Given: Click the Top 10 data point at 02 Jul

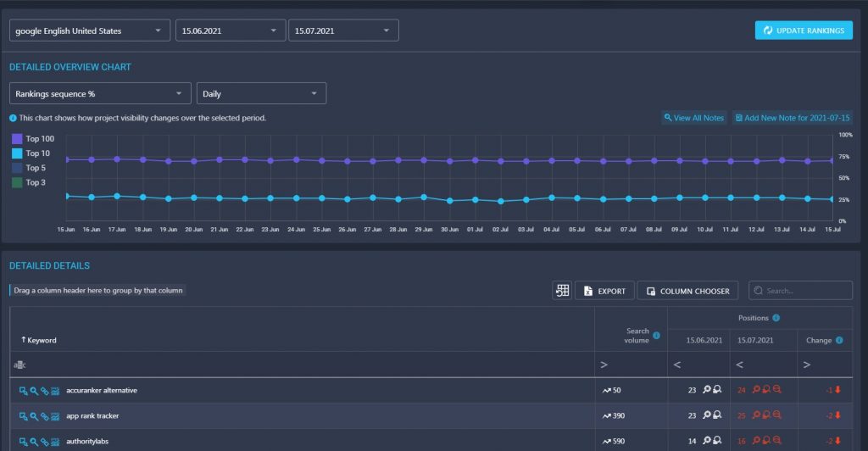Looking at the screenshot, I should click(500, 202).
